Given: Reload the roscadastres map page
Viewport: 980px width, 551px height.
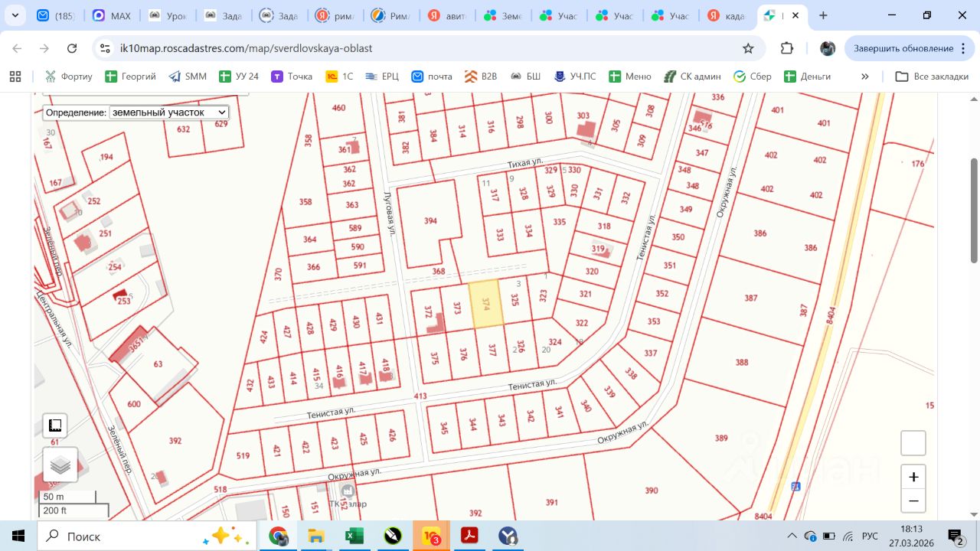Looking at the screenshot, I should [72, 48].
